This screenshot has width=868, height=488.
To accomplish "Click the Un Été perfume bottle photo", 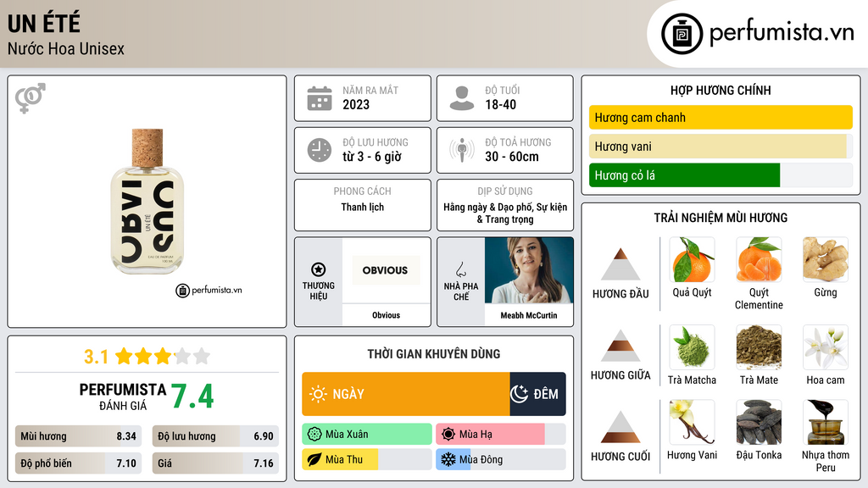I will click(x=147, y=202).
